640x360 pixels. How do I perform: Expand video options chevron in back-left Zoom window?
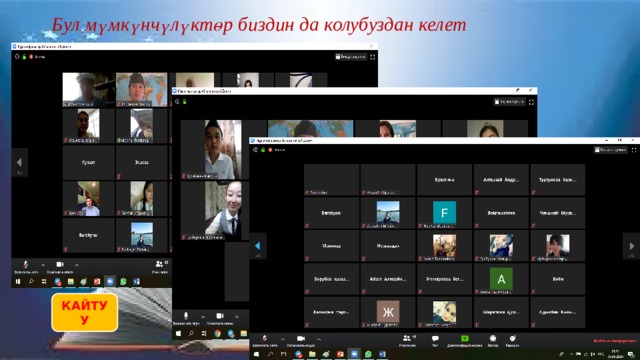point(77,265)
